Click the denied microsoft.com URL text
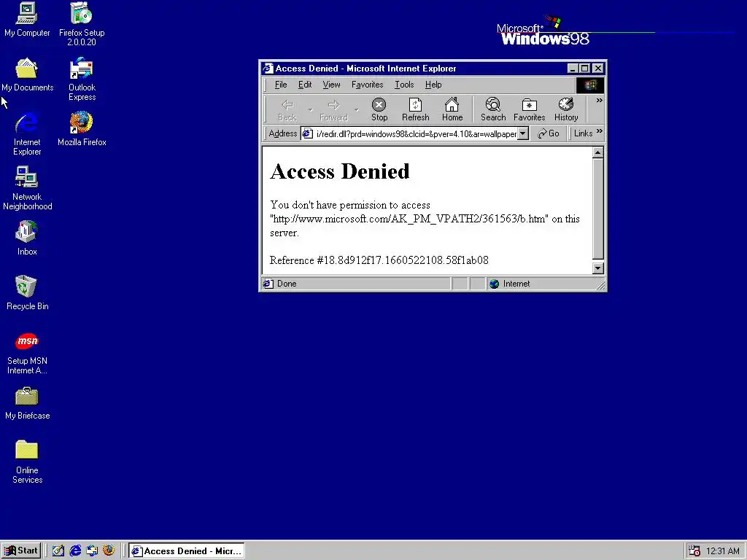The height and width of the screenshot is (560, 747). click(x=409, y=219)
